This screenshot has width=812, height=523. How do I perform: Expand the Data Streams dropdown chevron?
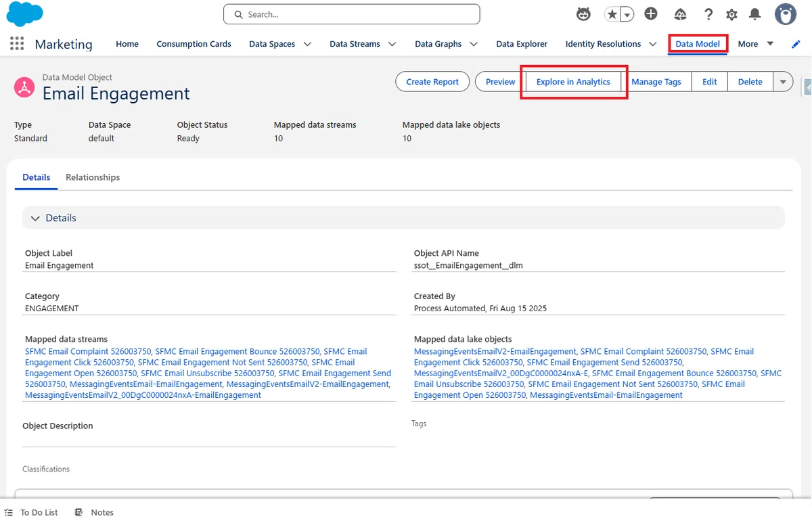pos(392,44)
